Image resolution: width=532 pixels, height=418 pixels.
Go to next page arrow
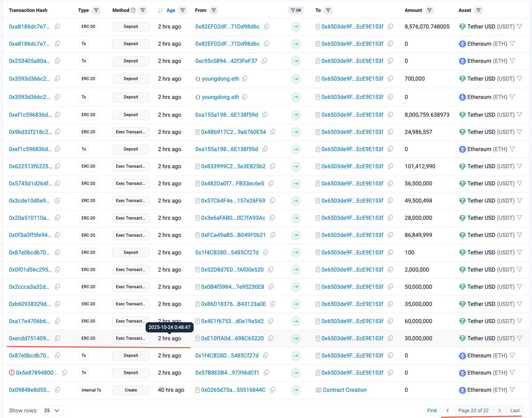500,410
